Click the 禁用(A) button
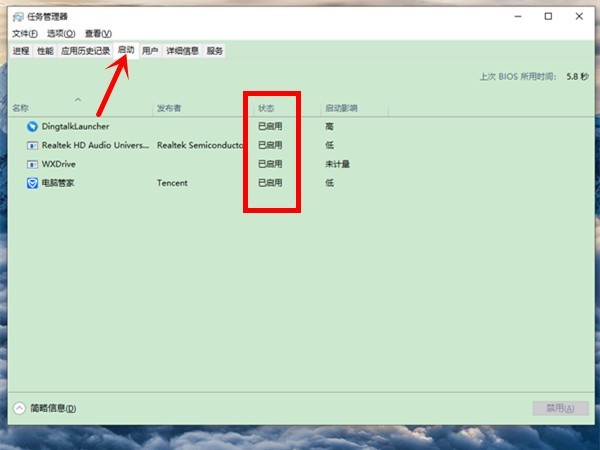 click(x=560, y=408)
